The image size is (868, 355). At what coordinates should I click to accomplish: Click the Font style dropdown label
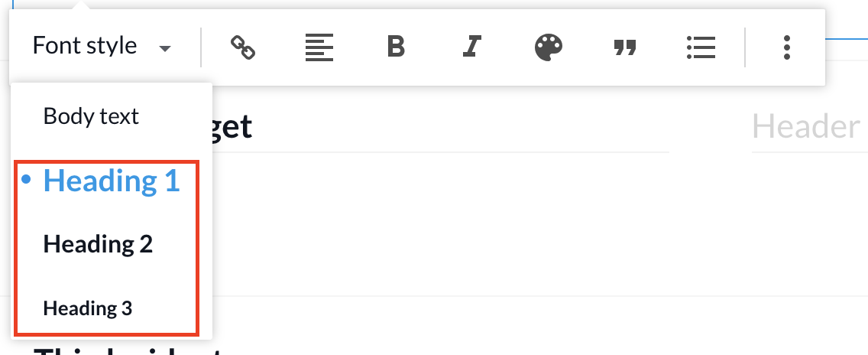point(85,46)
